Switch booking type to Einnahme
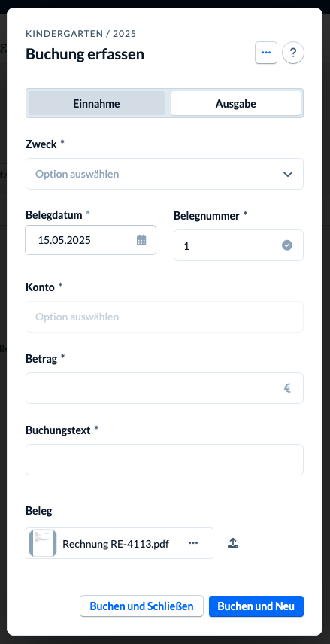The image size is (330, 644). click(x=96, y=104)
